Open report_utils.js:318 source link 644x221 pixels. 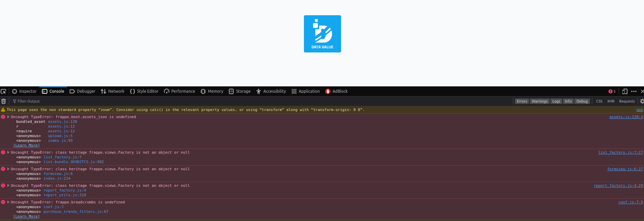tap(65, 195)
